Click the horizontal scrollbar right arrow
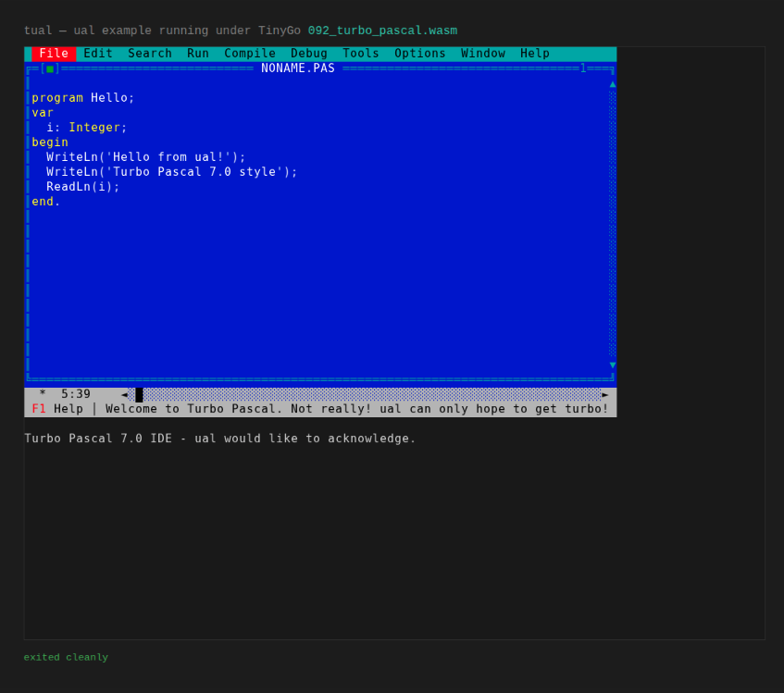The image size is (784, 693). tap(605, 394)
